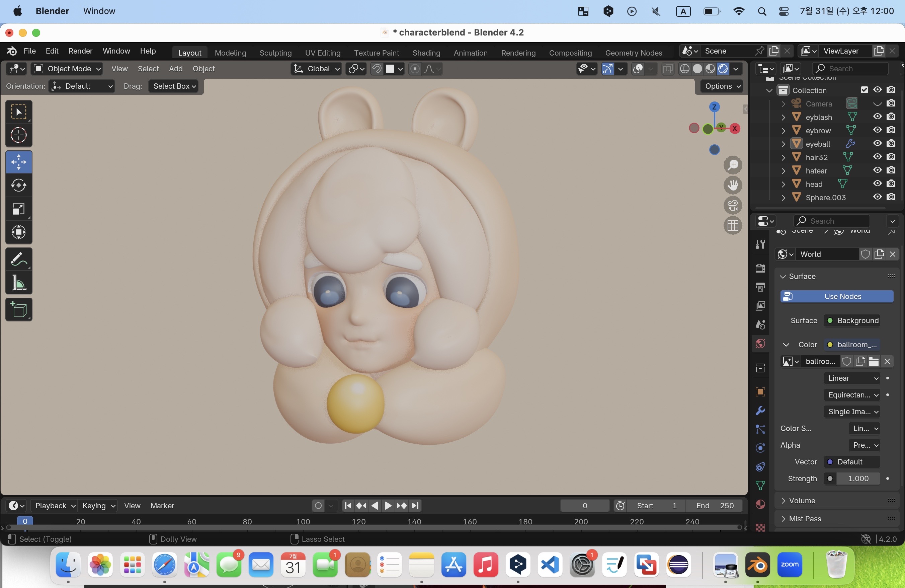Toggle camera view gizmo button
This screenshot has height=588, width=905.
point(733,205)
